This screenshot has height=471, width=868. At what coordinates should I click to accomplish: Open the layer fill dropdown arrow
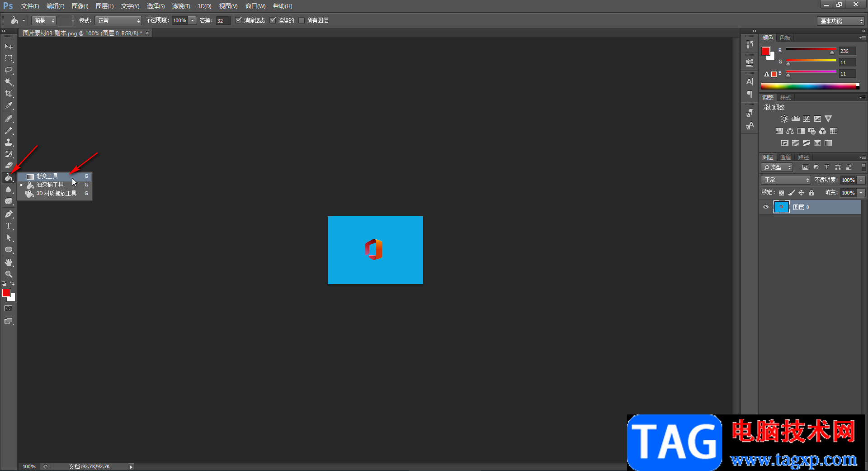861,193
